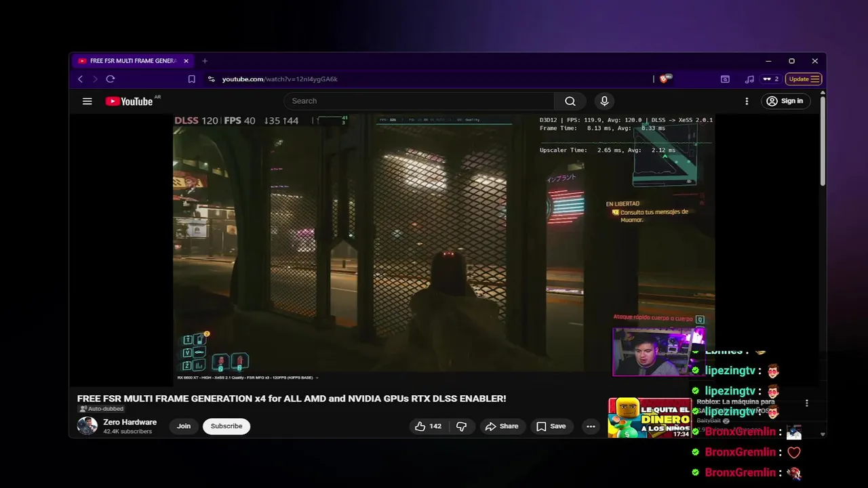This screenshot has width=868, height=488.
Task: Click the youtube.com address bar URL
Action: (280, 79)
